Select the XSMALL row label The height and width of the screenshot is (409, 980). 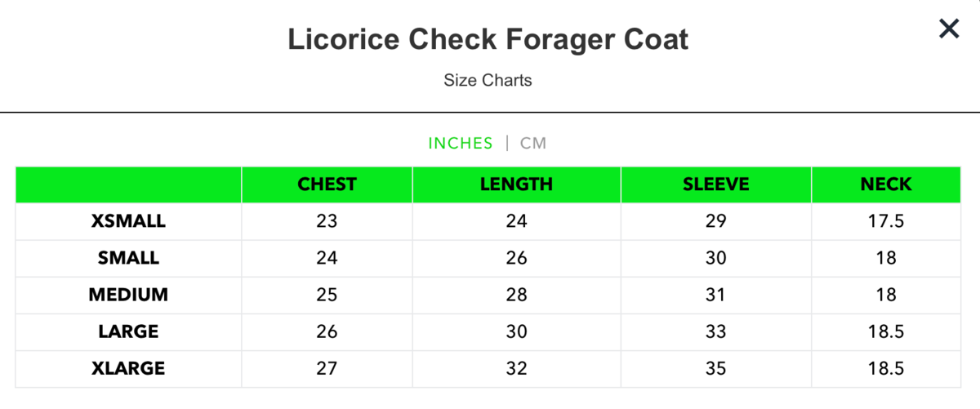pos(128,221)
